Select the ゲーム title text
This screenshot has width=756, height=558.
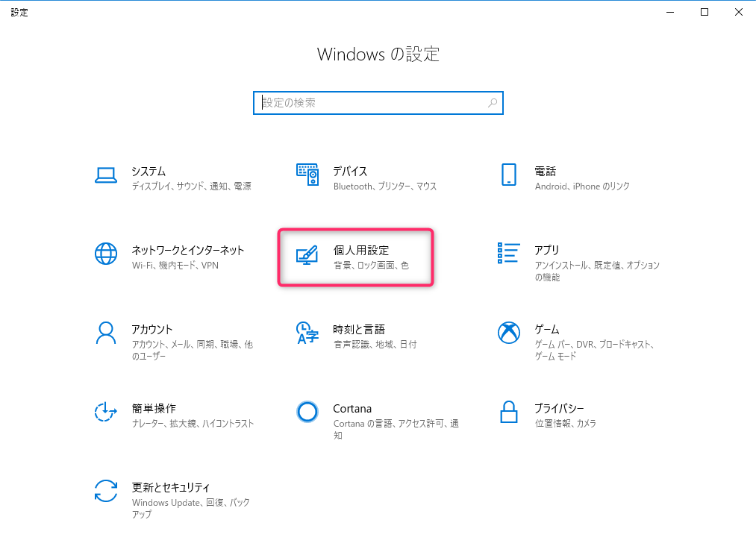coord(547,329)
